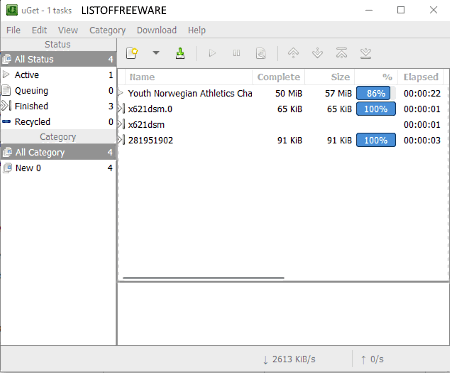450x373 pixels.
Task: Click the Save all settings icon
Action: (x=180, y=53)
